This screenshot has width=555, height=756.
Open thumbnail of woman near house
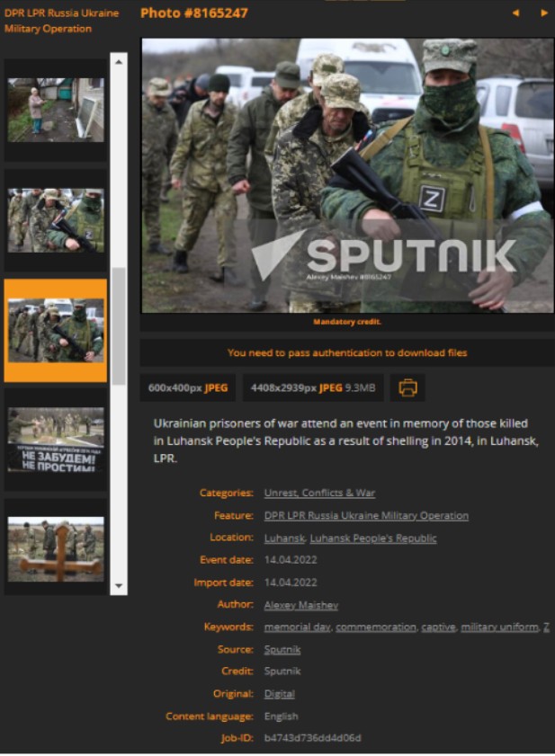click(x=56, y=110)
